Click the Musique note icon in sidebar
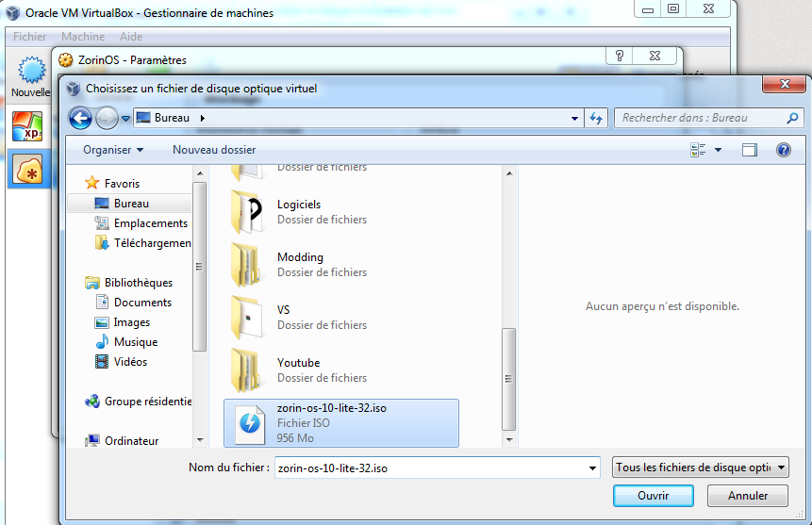Viewport: 812px width, 525px height. point(102,342)
